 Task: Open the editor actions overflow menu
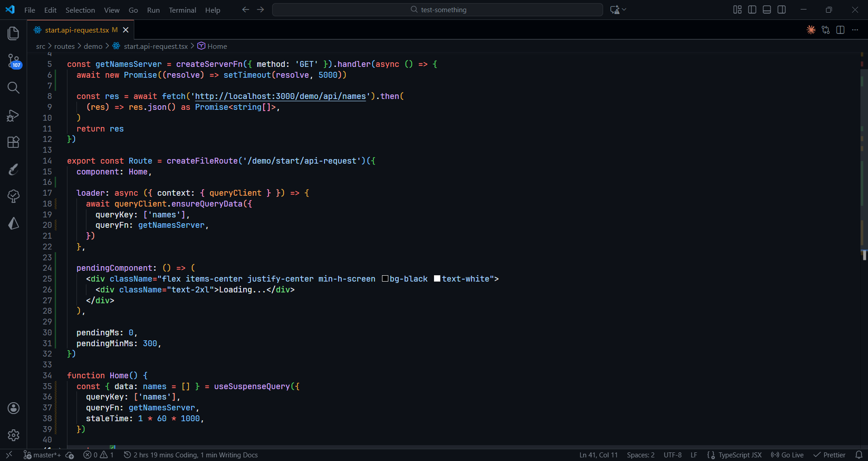click(855, 30)
